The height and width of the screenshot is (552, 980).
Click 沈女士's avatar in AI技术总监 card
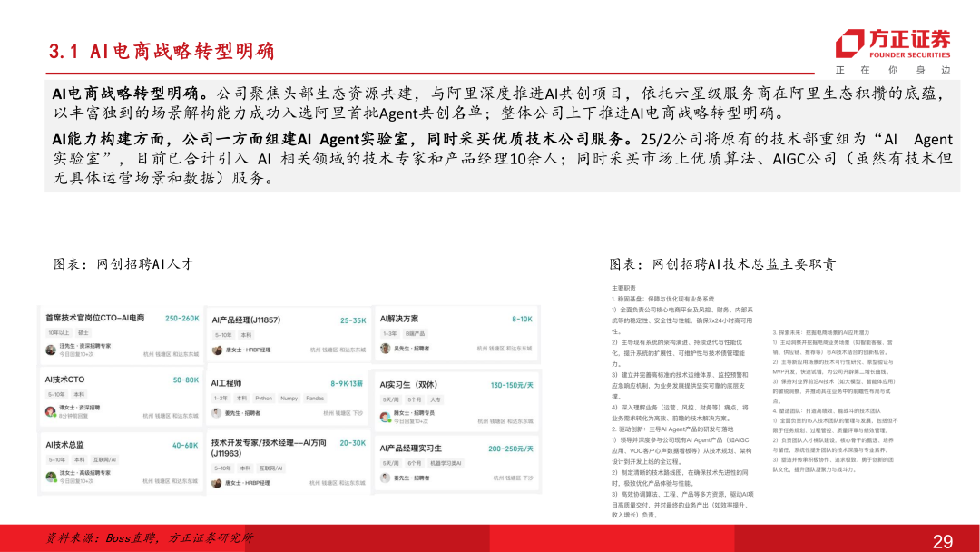click(x=51, y=477)
